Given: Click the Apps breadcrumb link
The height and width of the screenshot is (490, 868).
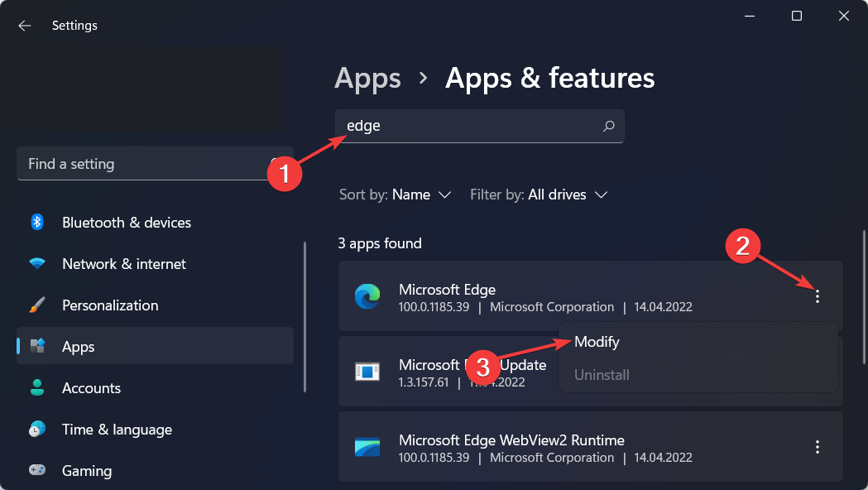Looking at the screenshot, I should click(x=367, y=78).
